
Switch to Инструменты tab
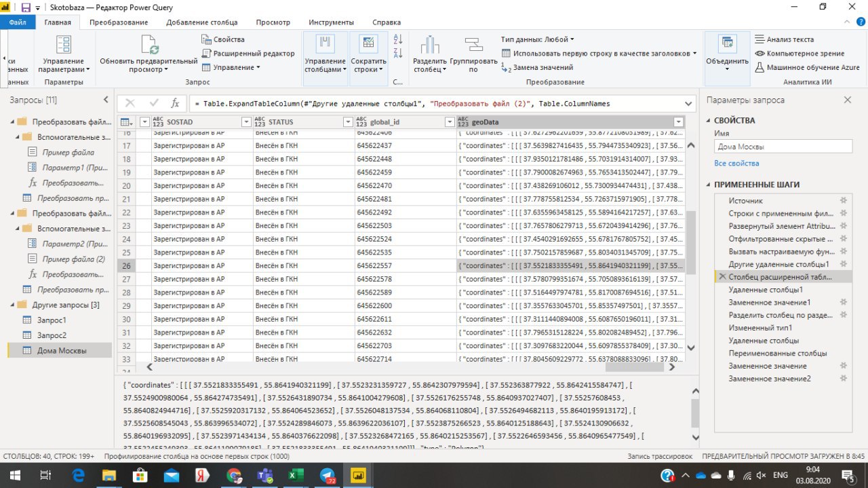click(332, 22)
